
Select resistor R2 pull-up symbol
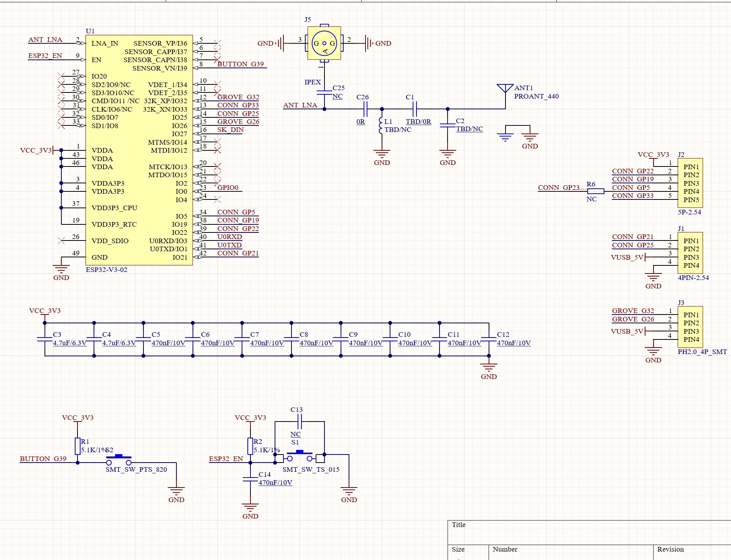tap(250, 446)
